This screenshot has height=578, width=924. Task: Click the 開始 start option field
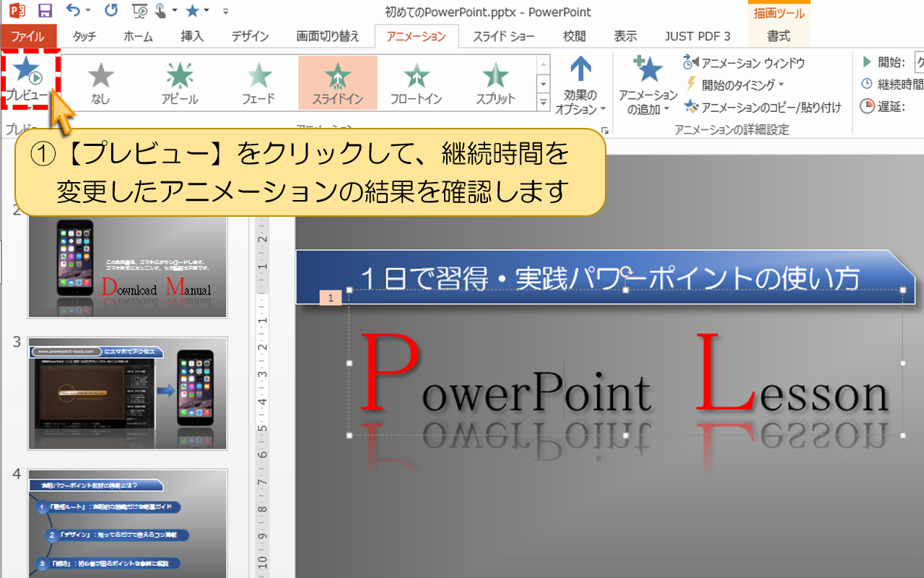(x=919, y=62)
